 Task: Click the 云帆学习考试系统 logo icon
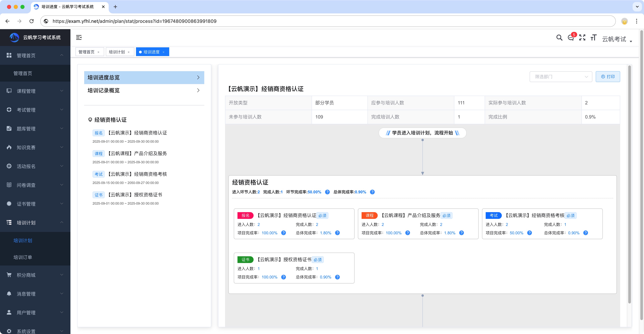[x=14, y=38]
